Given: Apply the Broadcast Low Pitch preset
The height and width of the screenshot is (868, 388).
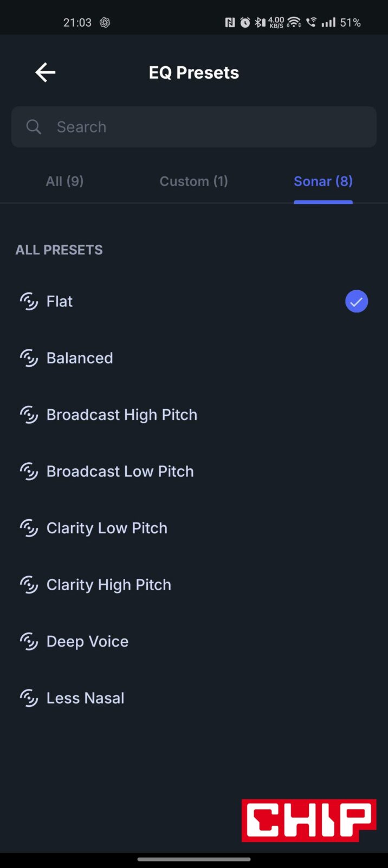Looking at the screenshot, I should click(120, 471).
